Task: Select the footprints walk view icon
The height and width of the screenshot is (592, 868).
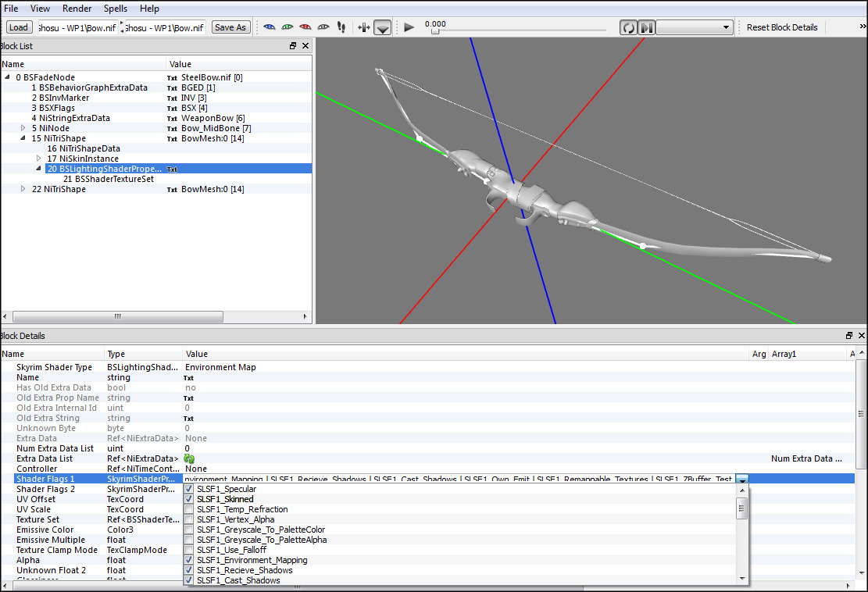Action: (x=341, y=27)
